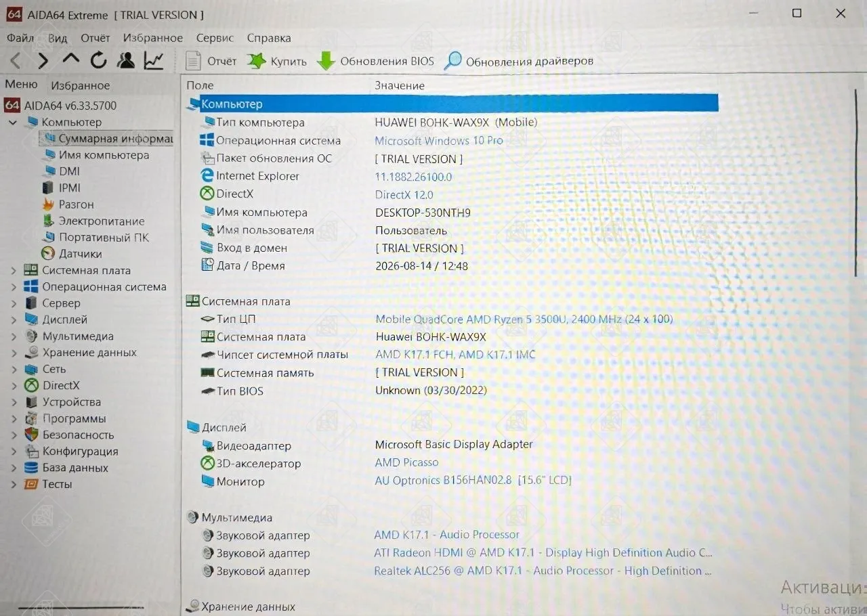The width and height of the screenshot is (867, 616).
Task: Open the AMD K17.1 FCH chipset link
Action: (x=455, y=354)
